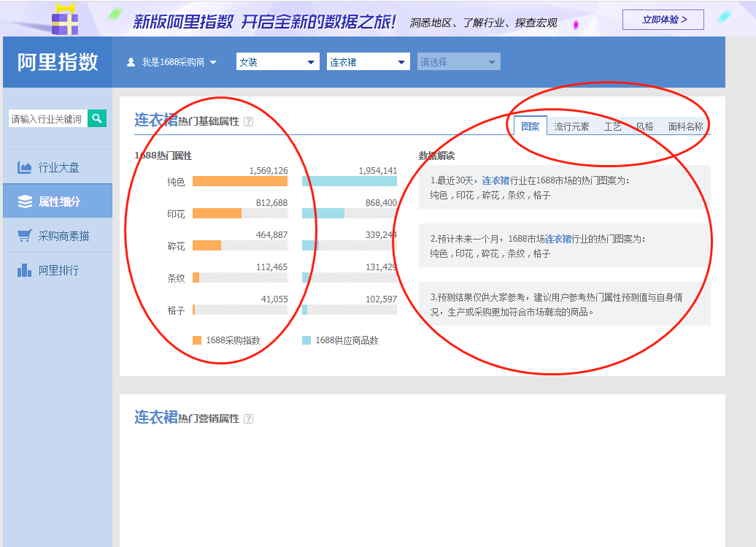Image resolution: width=756 pixels, height=547 pixels.
Task: Click the value 112,465
Action: [x=271, y=267]
